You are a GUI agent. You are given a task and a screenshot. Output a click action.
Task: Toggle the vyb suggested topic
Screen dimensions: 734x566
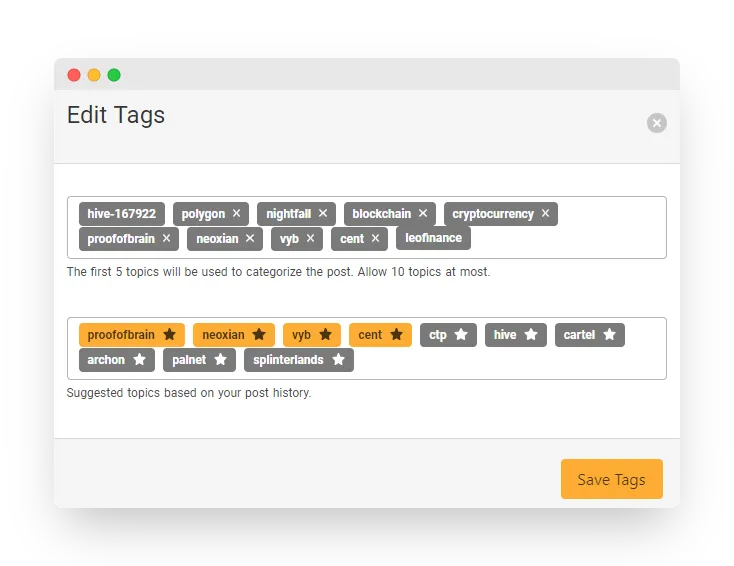[x=312, y=335]
